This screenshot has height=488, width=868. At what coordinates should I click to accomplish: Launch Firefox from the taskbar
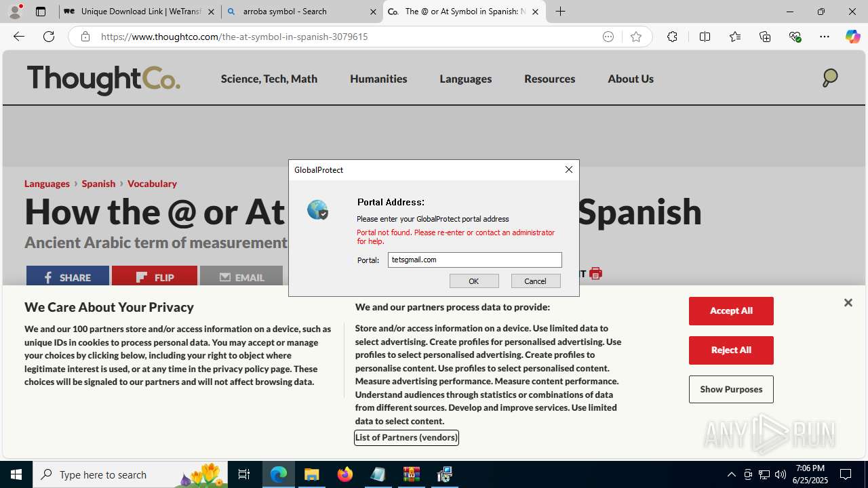coord(345,474)
